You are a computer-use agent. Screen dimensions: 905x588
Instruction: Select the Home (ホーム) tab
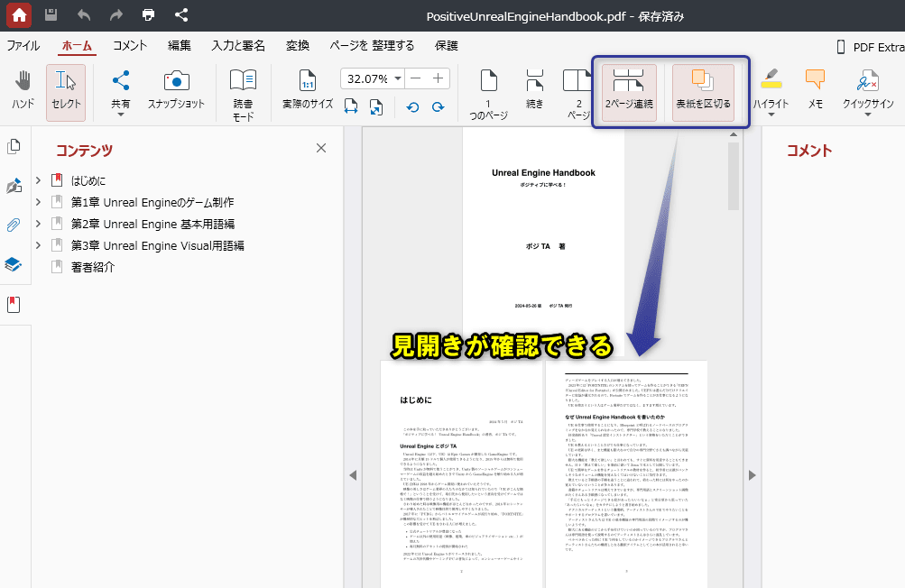point(78,46)
